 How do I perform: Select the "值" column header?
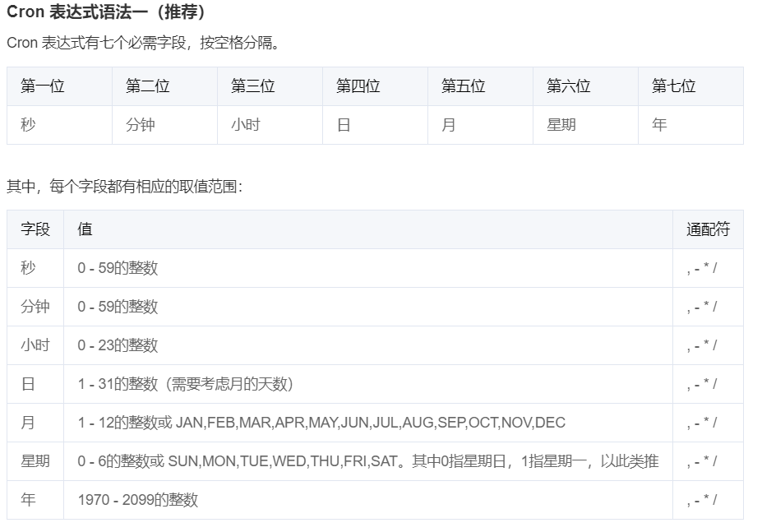(x=85, y=229)
